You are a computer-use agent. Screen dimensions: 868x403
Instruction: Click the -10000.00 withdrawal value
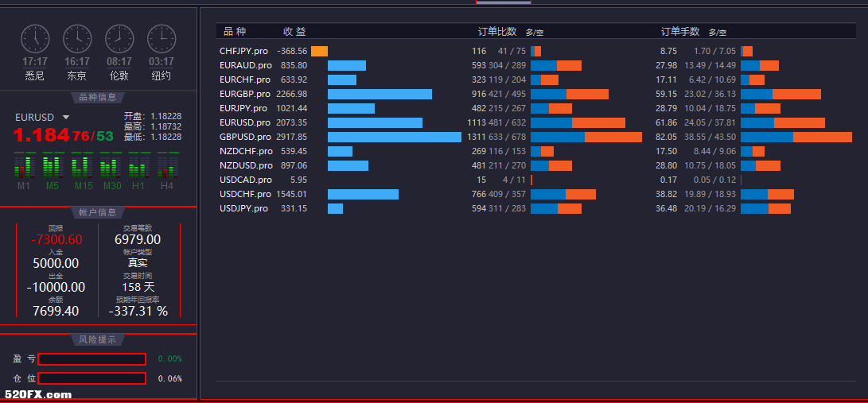point(56,288)
